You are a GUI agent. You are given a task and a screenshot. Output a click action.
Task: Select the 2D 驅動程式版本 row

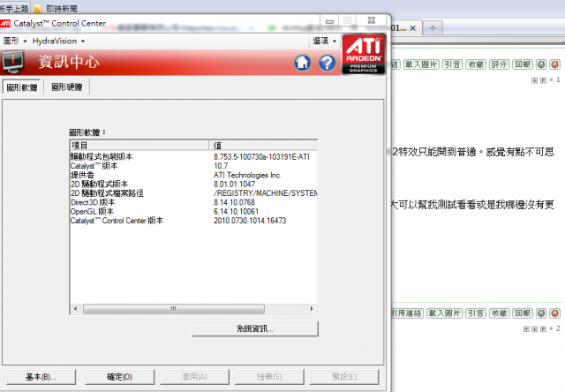pyautogui.click(x=193, y=185)
